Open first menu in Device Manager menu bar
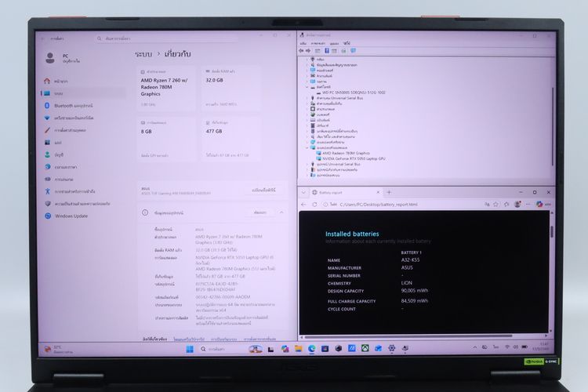The image size is (588, 392). [303, 44]
